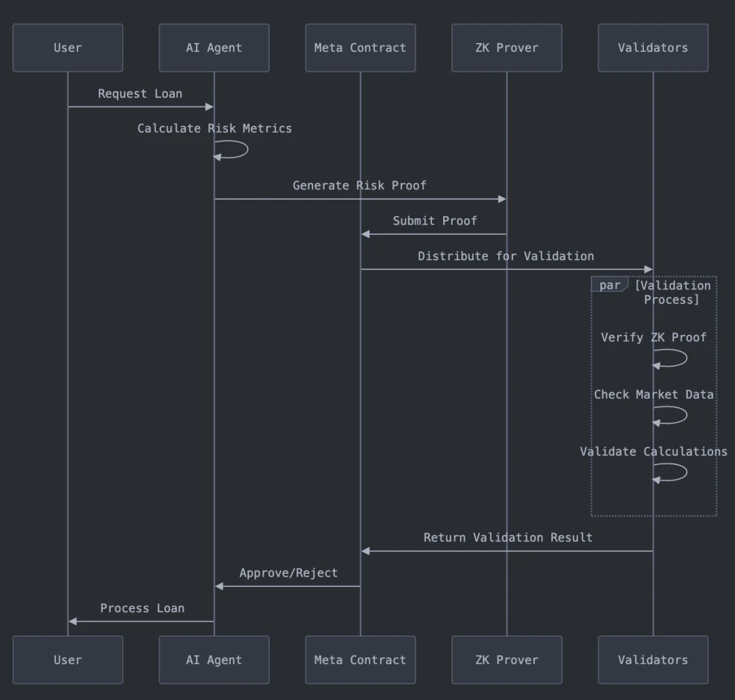Image resolution: width=735 pixels, height=700 pixels.
Task: Select the Return Validation Result label
Action: 508,537
